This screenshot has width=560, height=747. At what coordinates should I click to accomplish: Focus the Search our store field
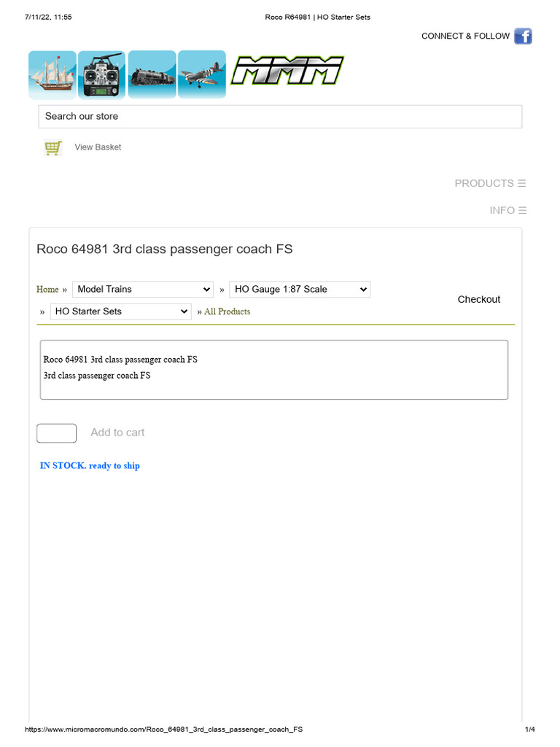point(280,117)
